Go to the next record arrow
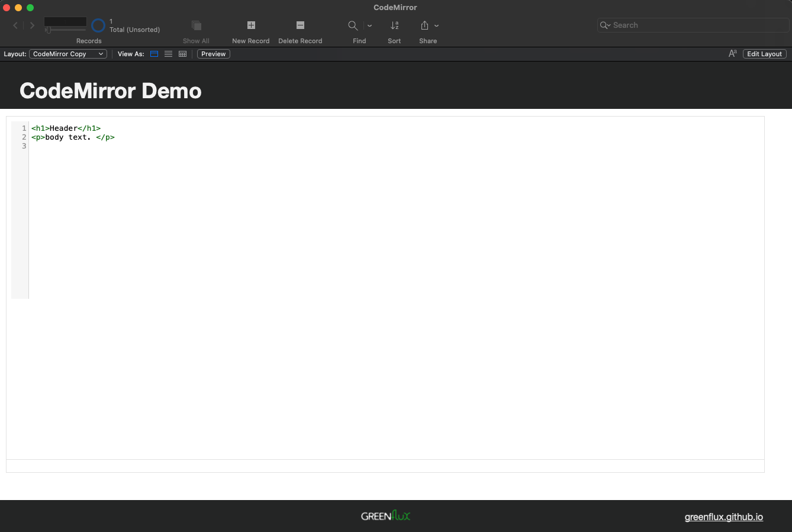The width and height of the screenshot is (792, 532). [32, 25]
